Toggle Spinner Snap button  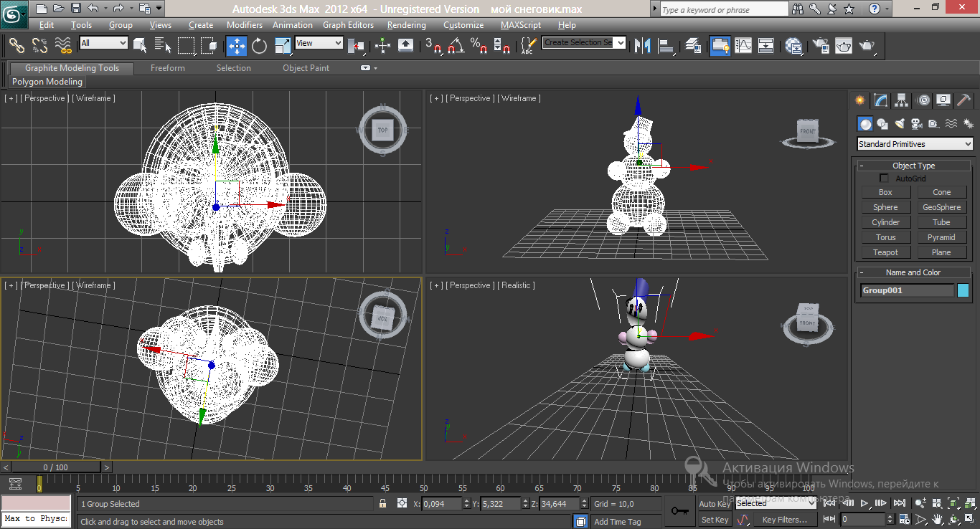503,46
